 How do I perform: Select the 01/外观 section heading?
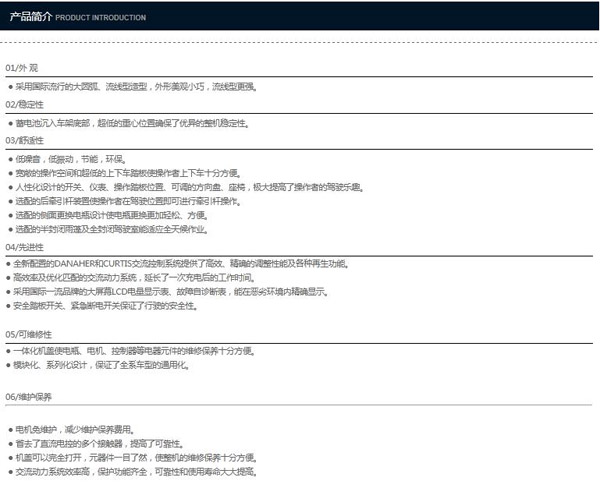(x=22, y=68)
